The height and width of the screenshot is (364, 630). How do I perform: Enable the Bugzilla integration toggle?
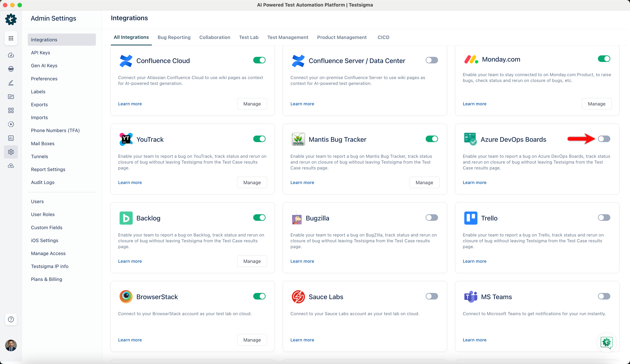click(431, 218)
